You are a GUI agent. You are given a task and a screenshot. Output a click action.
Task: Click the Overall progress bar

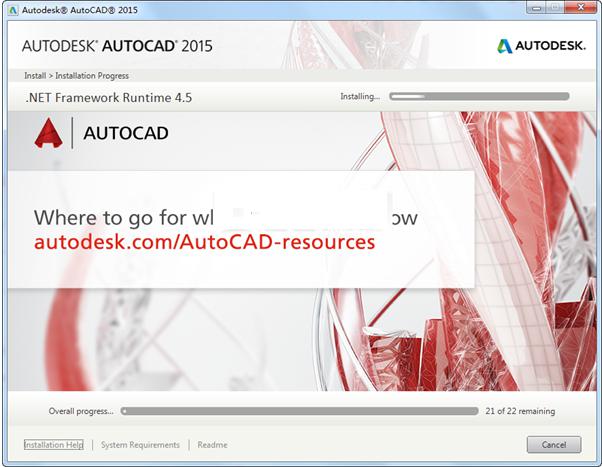(x=299, y=411)
